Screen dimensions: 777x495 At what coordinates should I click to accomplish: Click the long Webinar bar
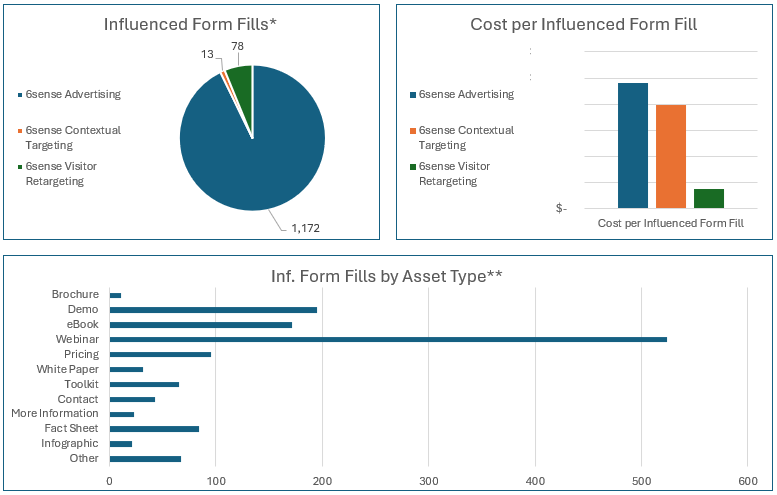[388, 339]
